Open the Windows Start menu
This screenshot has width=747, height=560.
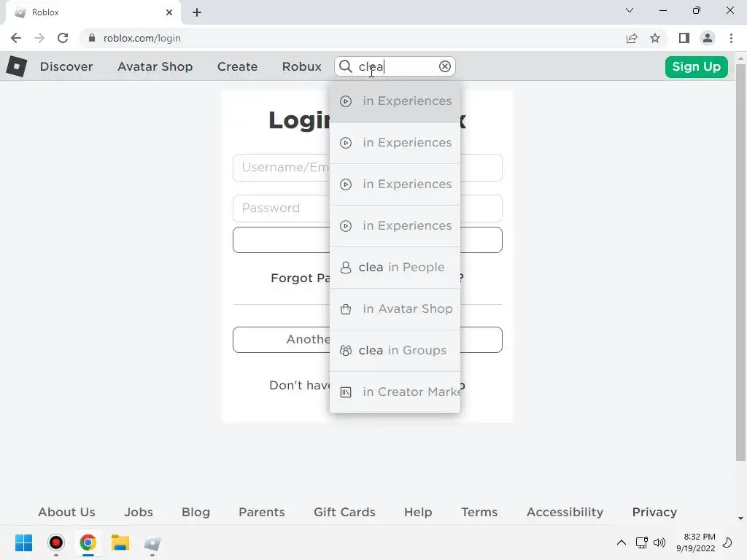pyautogui.click(x=24, y=542)
